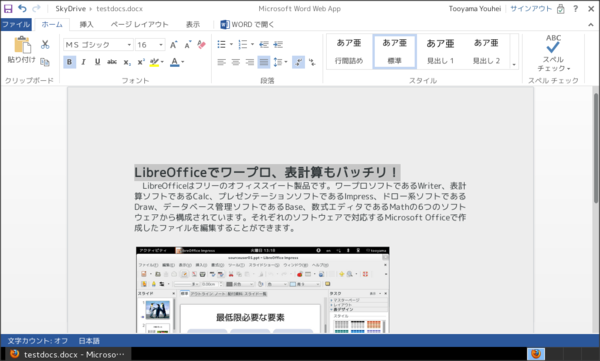The width and height of the screenshot is (600, 361).
Task: Click the SkyDrive breadcrumb link
Action: click(70, 8)
